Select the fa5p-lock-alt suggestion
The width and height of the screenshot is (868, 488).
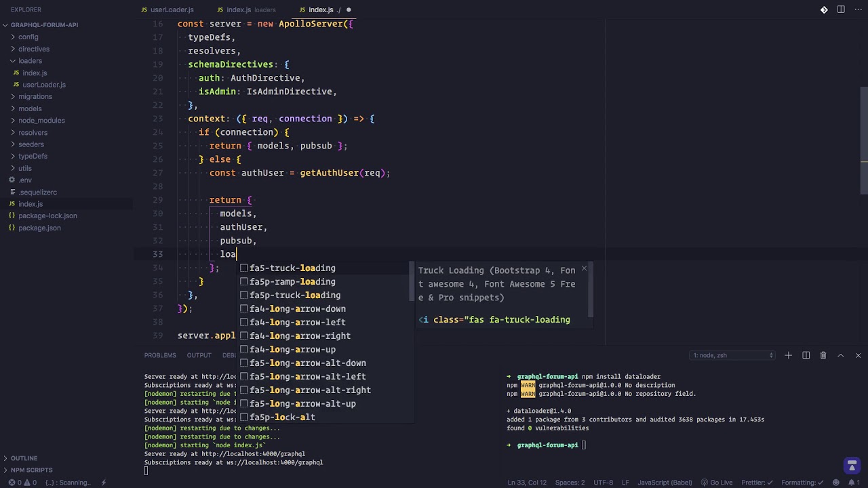[x=326, y=417]
